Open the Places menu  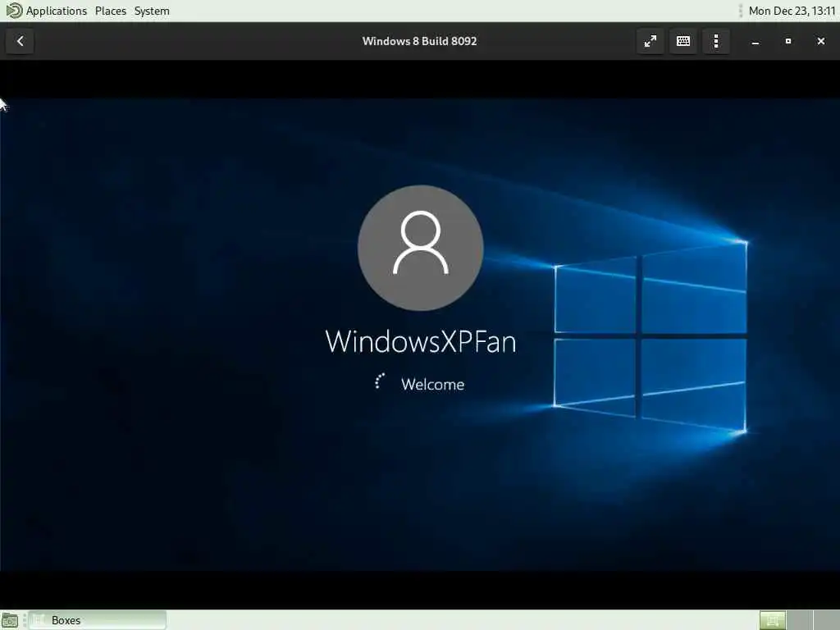click(111, 11)
